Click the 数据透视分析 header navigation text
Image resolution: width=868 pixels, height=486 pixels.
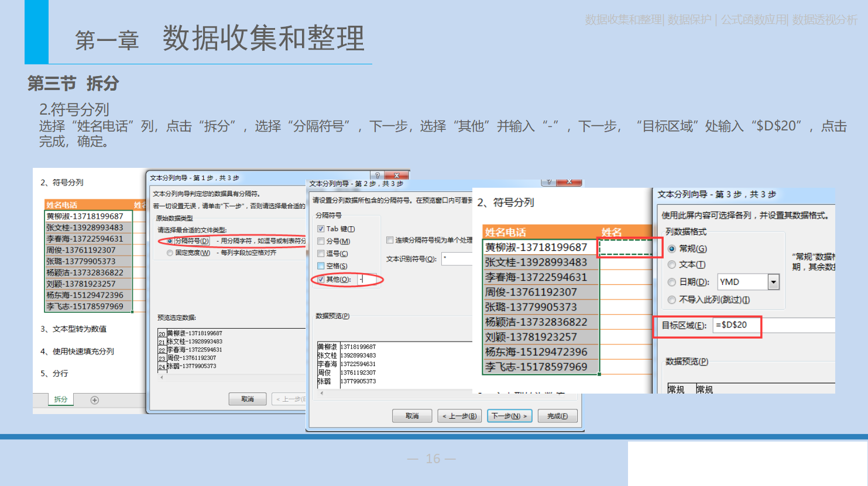pyautogui.click(x=825, y=20)
